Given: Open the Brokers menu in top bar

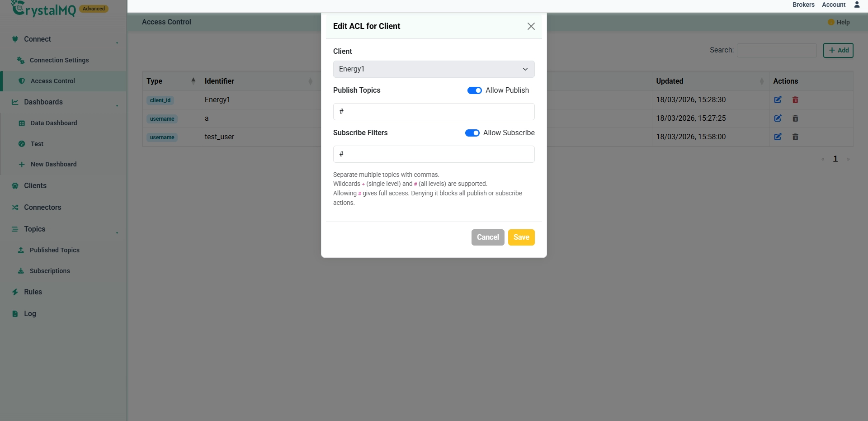Looking at the screenshot, I should click(x=803, y=5).
